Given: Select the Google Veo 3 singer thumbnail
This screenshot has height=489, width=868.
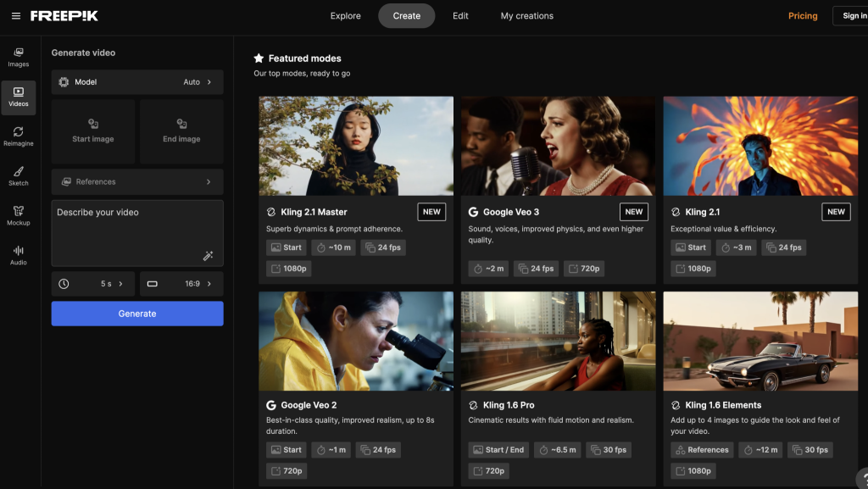Looking at the screenshot, I should (x=558, y=146).
